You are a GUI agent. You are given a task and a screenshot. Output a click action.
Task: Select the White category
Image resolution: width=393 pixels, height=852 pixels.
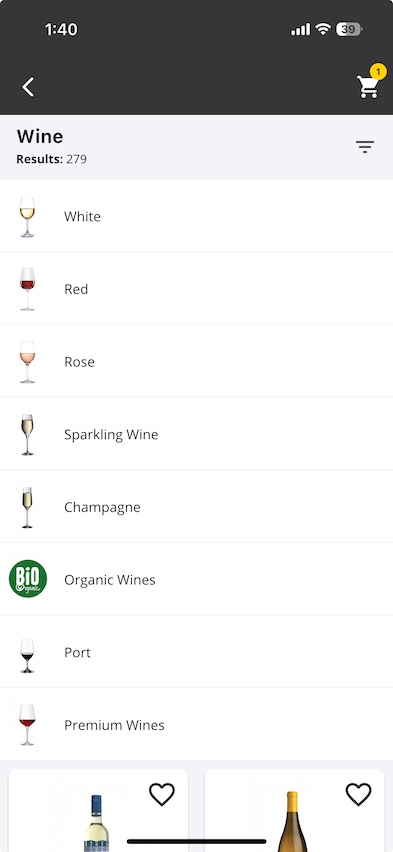coord(196,216)
